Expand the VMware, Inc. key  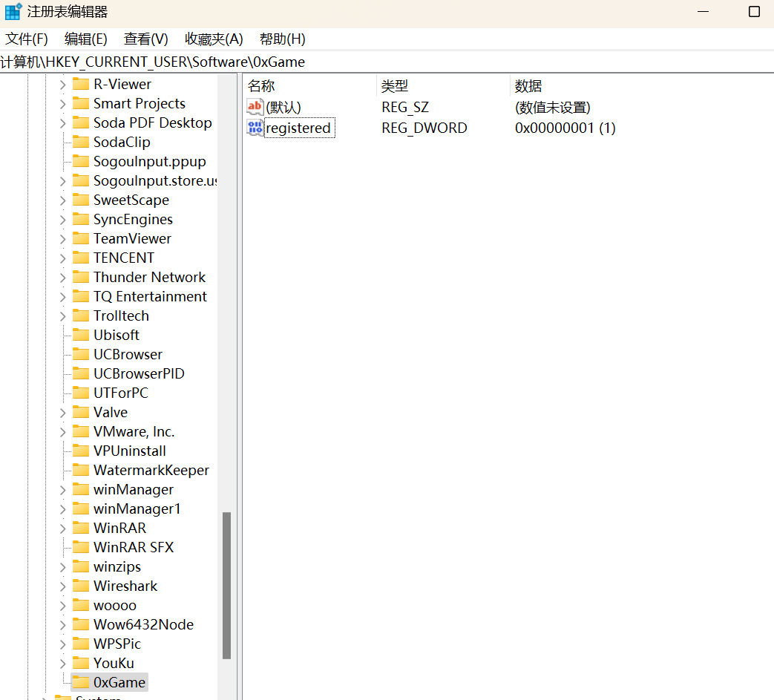pyautogui.click(x=62, y=431)
